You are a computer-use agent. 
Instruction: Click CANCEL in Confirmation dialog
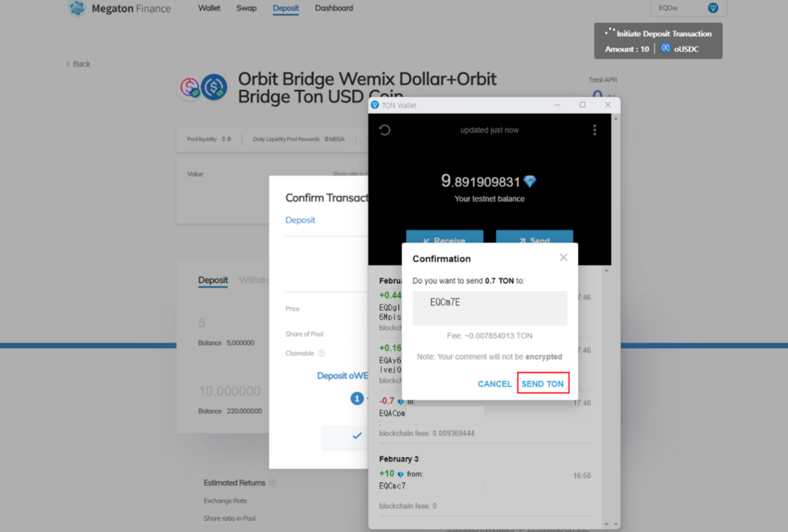pos(495,384)
